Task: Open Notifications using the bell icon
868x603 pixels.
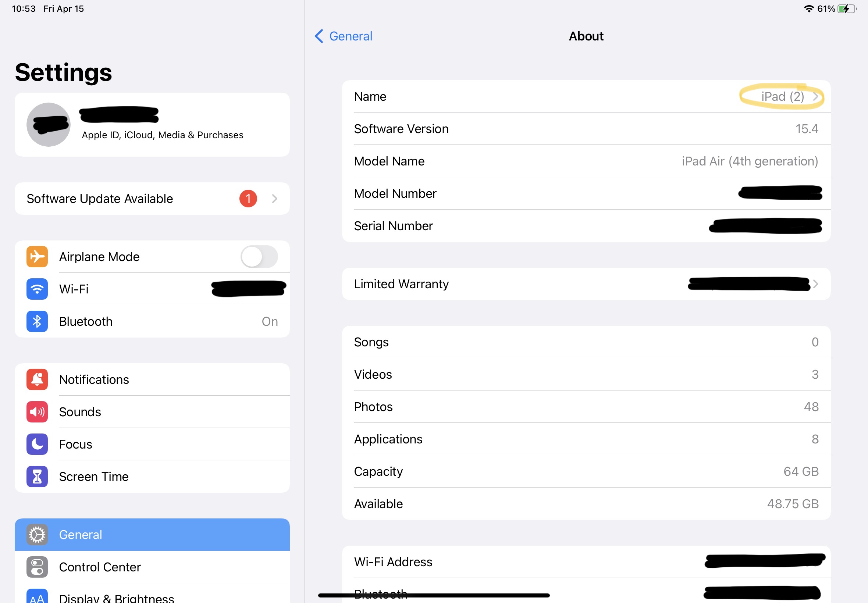Action: [x=37, y=379]
